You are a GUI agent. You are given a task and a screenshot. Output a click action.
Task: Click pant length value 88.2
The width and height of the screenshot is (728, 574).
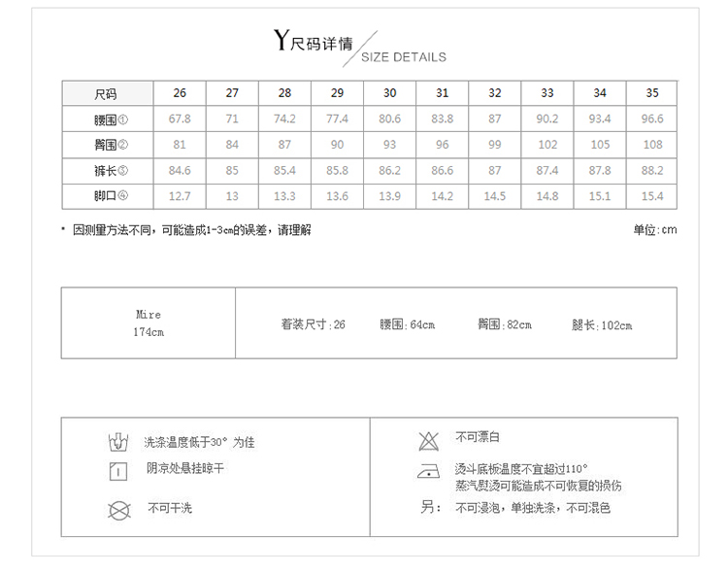coord(652,170)
